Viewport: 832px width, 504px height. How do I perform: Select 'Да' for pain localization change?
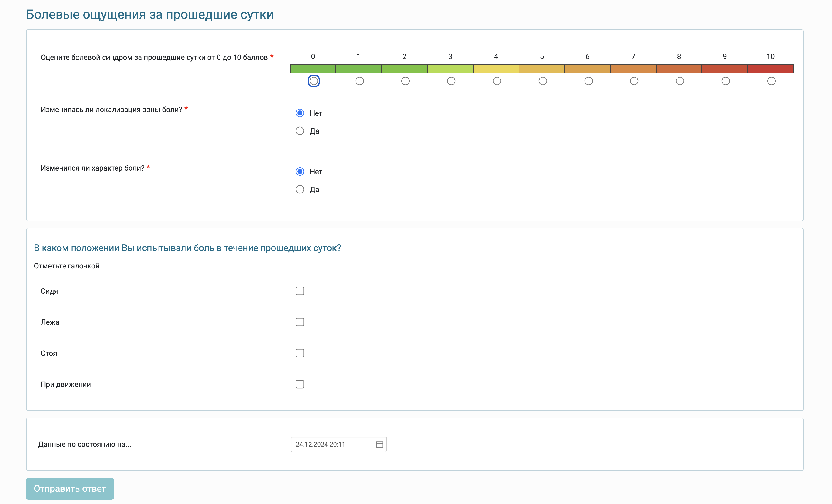(x=300, y=131)
